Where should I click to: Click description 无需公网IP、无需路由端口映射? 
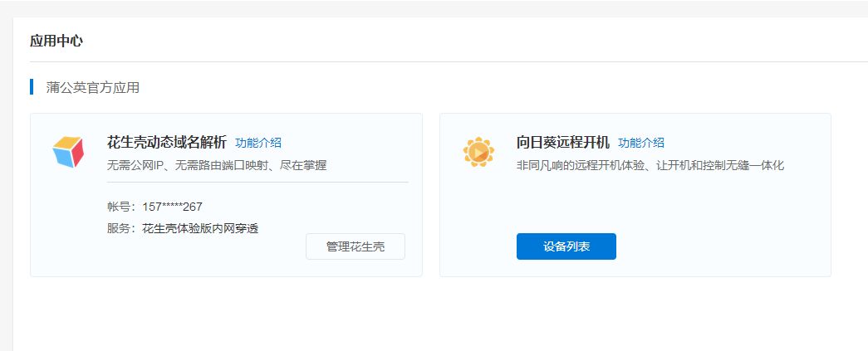click(217, 165)
